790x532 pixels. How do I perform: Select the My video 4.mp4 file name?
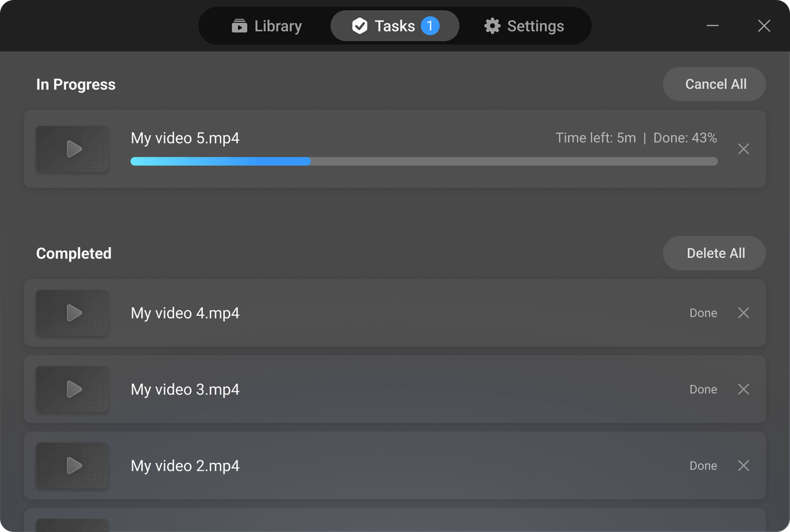coord(185,313)
